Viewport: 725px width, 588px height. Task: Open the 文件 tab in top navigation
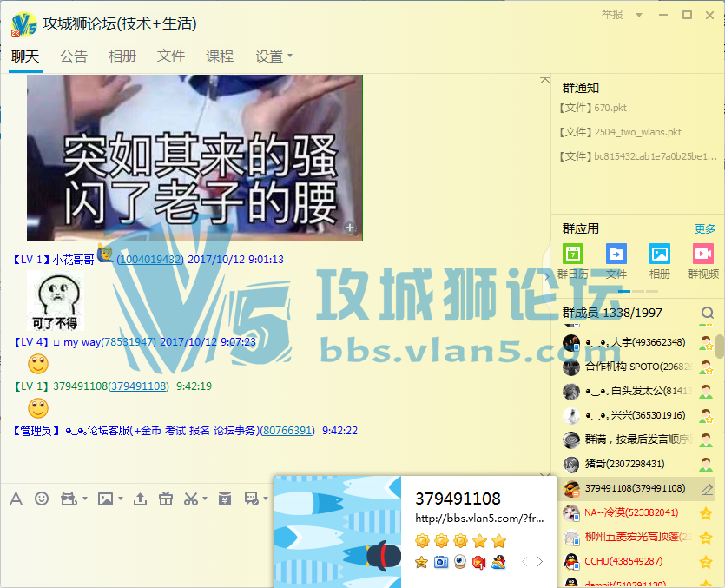(x=171, y=56)
